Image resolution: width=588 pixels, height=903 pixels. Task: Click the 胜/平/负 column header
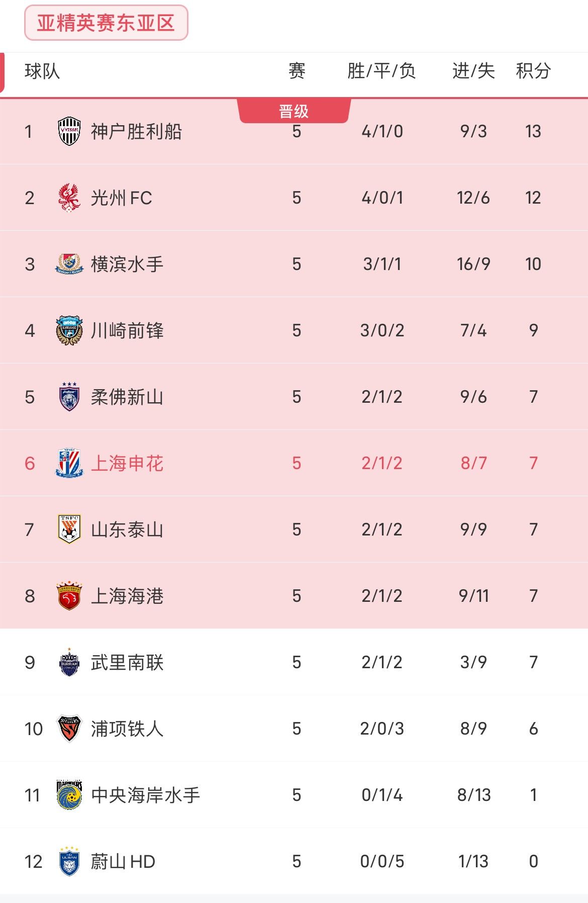click(382, 71)
